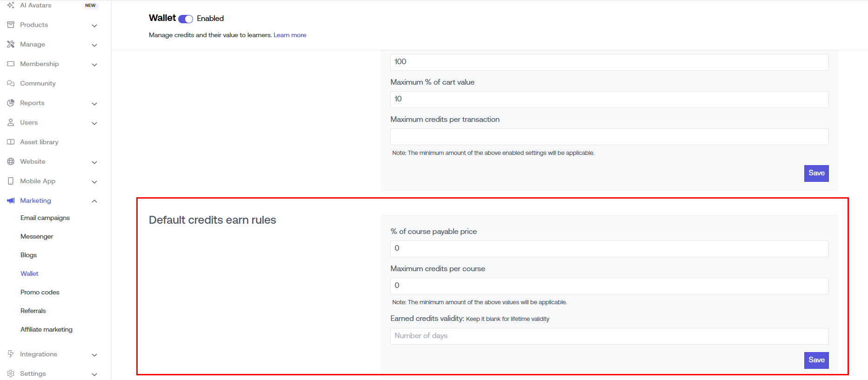Open Promo codes in Marketing submenu

click(40, 292)
